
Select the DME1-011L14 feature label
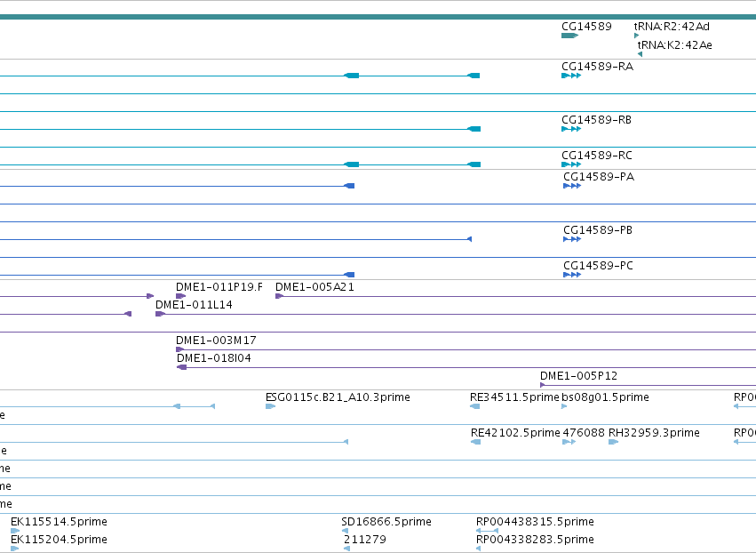pyautogui.click(x=194, y=305)
